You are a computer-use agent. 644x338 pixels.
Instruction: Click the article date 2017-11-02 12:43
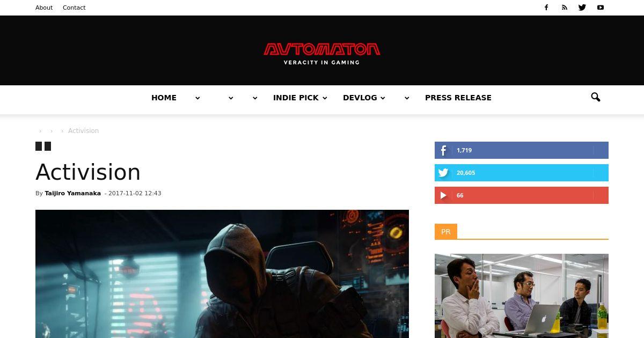(x=135, y=193)
